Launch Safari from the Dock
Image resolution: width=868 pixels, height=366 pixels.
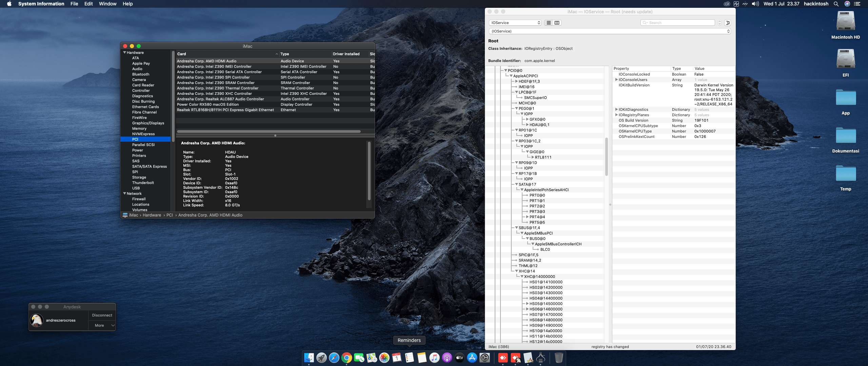pyautogui.click(x=334, y=358)
